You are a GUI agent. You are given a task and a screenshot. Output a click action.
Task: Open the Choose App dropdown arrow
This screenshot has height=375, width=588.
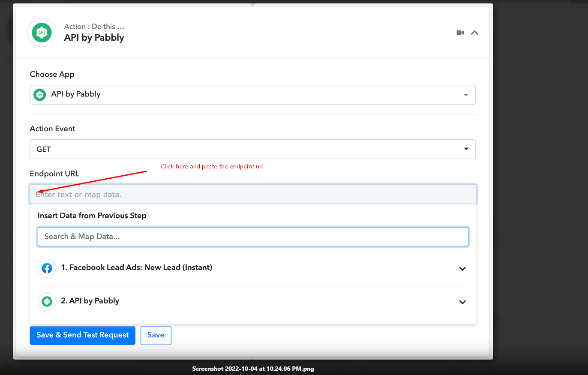(466, 95)
